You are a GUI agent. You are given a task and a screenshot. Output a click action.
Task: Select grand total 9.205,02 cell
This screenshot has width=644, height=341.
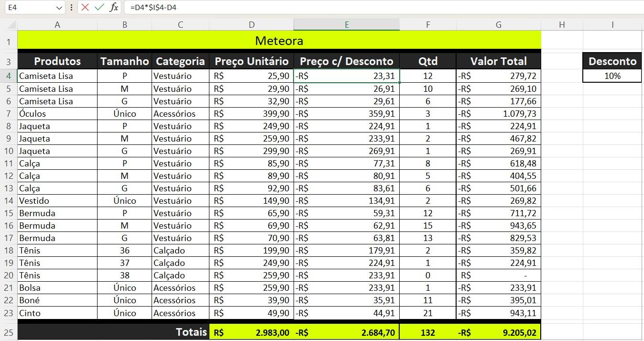[499, 332]
